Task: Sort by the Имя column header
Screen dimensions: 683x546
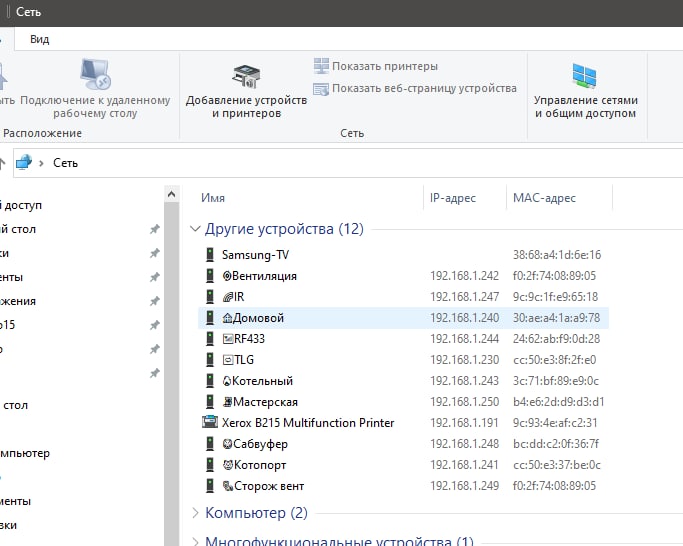Action: click(x=213, y=198)
